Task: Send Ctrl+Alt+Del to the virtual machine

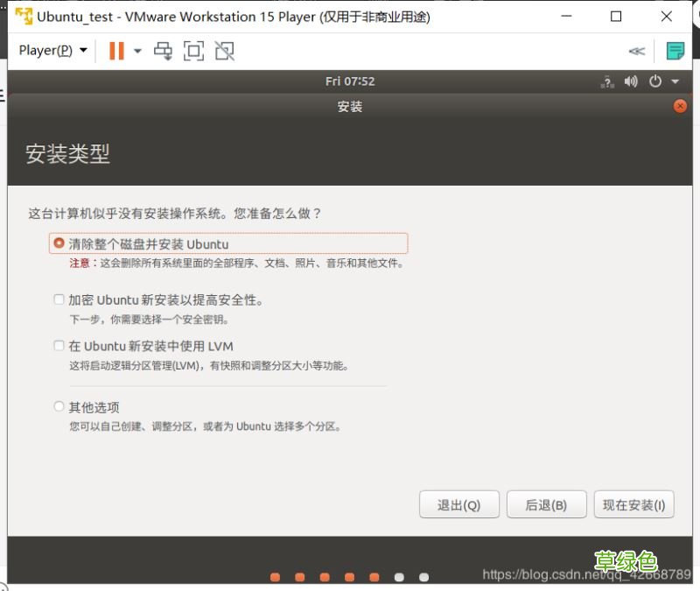Action: (x=163, y=51)
